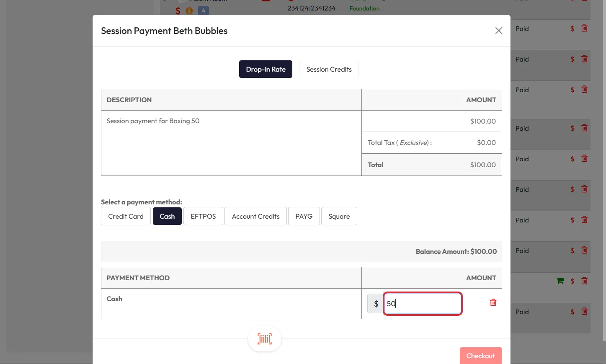
Task: Select Account Credits payment method
Action: click(255, 217)
